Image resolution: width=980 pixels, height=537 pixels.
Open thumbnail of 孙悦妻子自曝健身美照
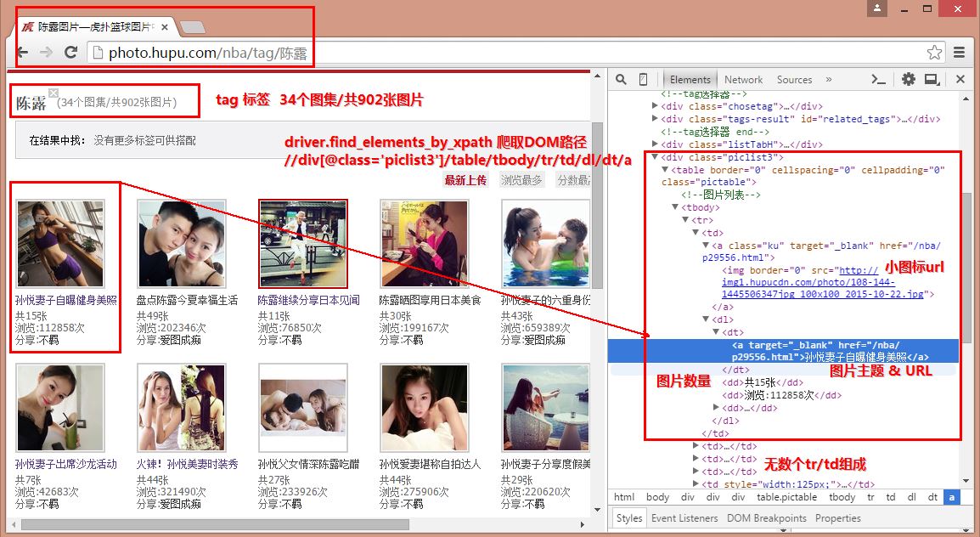pyautogui.click(x=60, y=244)
